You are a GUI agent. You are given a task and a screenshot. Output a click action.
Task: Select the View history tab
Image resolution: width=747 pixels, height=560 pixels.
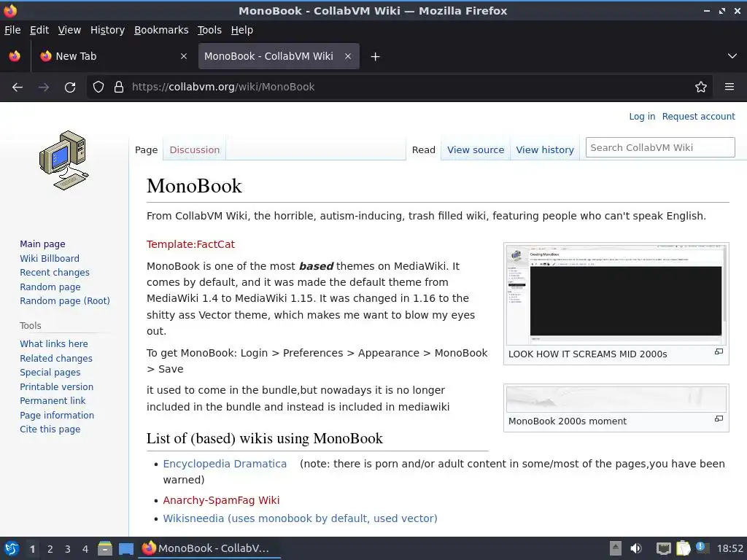point(545,149)
